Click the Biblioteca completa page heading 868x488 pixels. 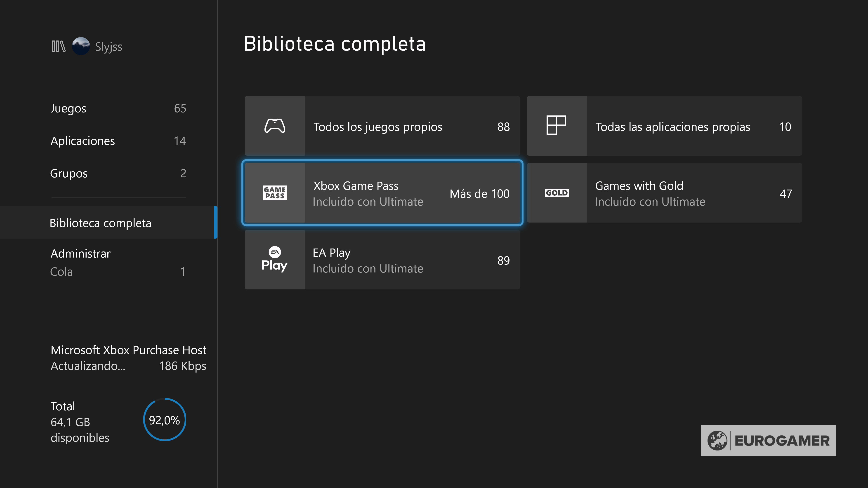pos(335,44)
